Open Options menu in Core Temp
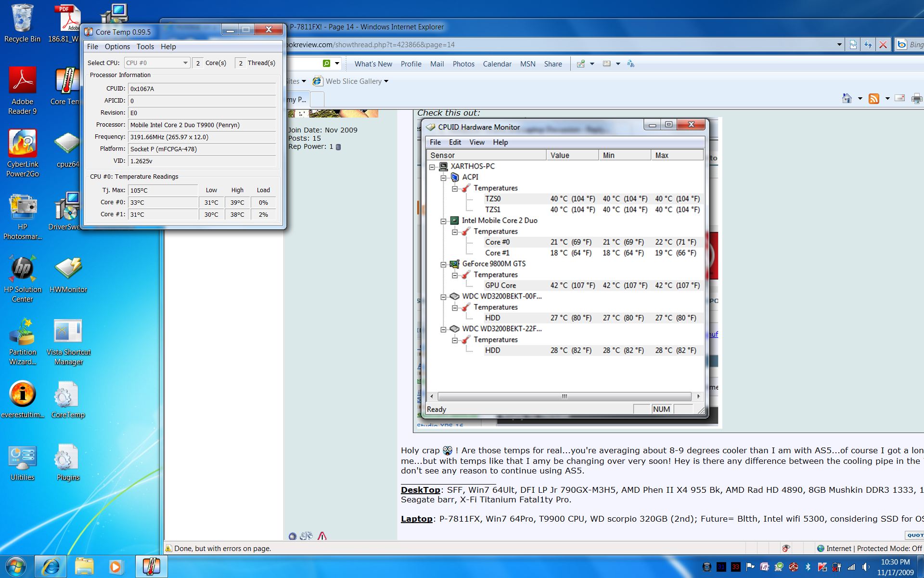The height and width of the screenshot is (578, 924). (x=117, y=47)
